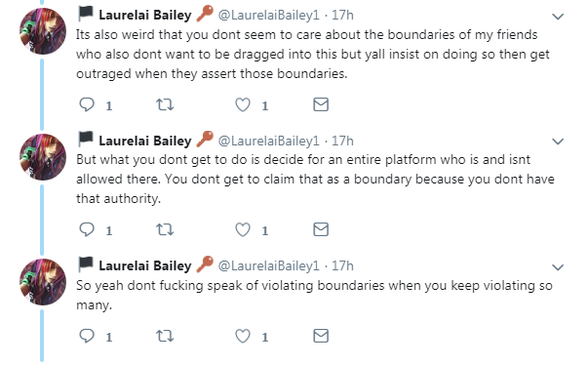This screenshot has height=365, width=588.
Task: Message the 'So yeah' tweet with envelope icon
Action: point(321,336)
